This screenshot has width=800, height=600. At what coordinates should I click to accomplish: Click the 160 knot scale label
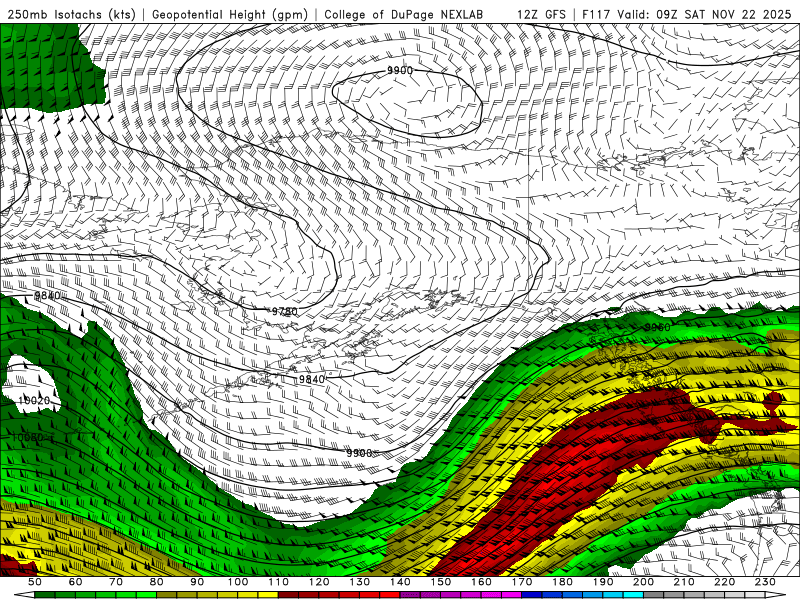[481, 582]
